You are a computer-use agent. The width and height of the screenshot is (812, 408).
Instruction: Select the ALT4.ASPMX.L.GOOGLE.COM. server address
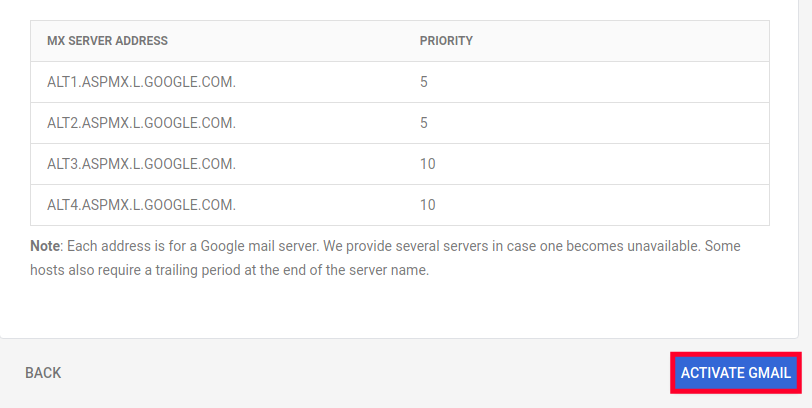(x=141, y=205)
